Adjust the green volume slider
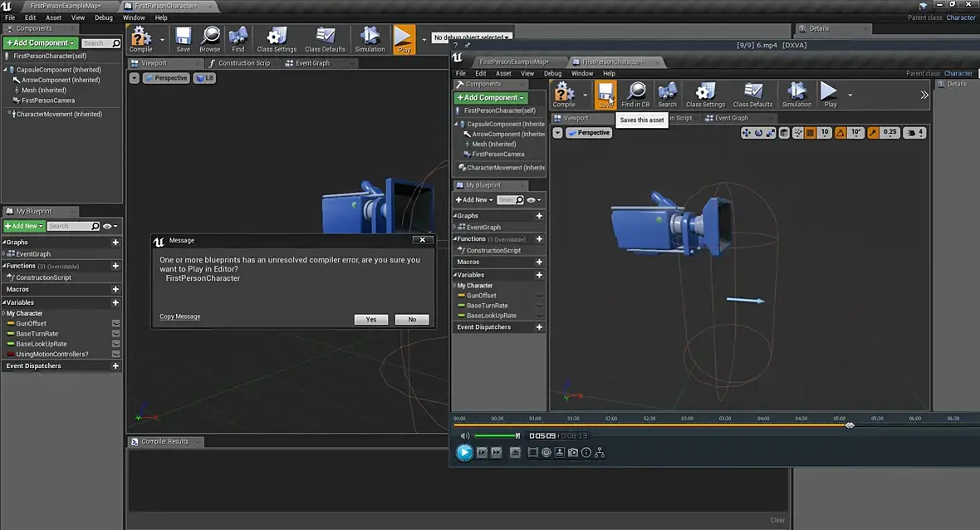The width and height of the screenshot is (980, 530). 496,435
